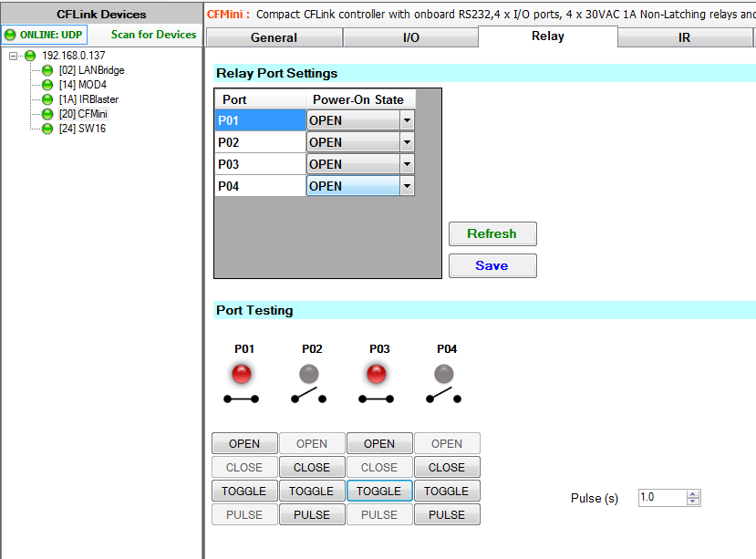Click the closed switch symbol under P03

click(x=376, y=399)
